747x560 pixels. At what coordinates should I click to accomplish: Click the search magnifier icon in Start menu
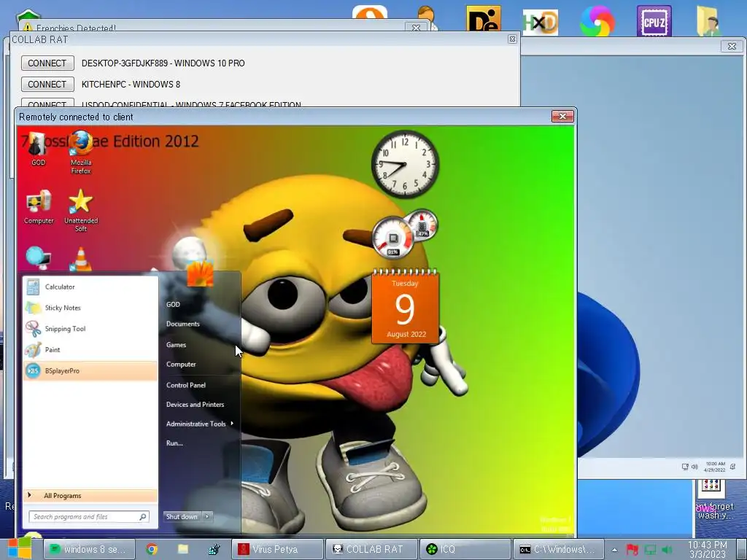142,517
